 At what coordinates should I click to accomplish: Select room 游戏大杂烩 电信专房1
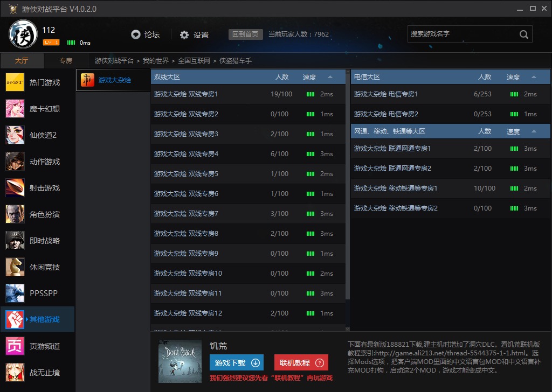(450, 94)
